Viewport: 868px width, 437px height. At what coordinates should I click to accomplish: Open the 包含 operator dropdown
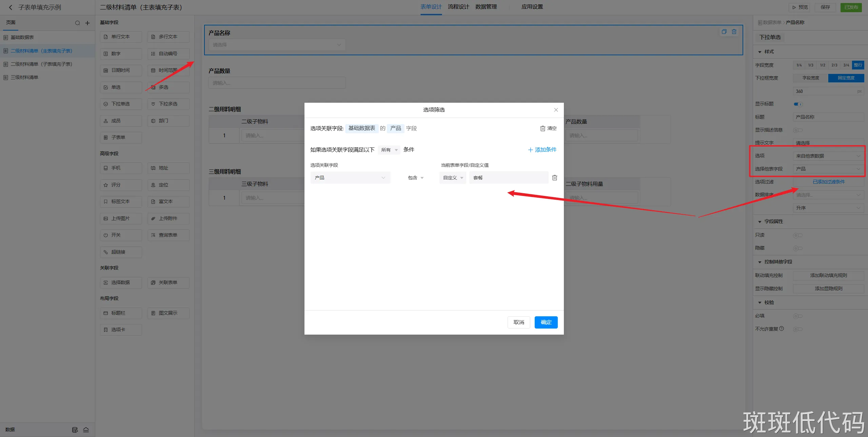click(416, 178)
